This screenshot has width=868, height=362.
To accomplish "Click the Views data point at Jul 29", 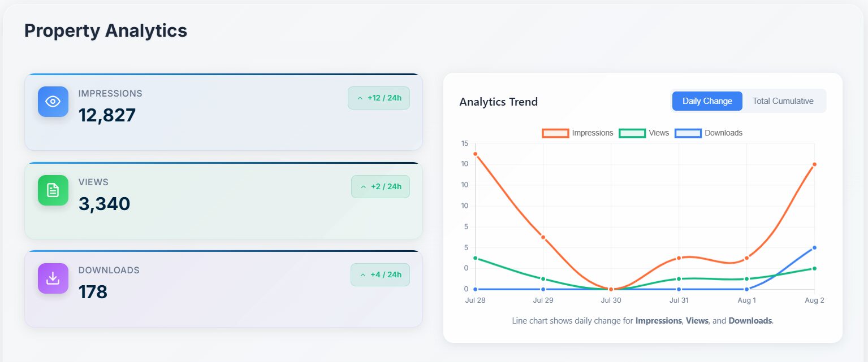I will [x=543, y=279].
